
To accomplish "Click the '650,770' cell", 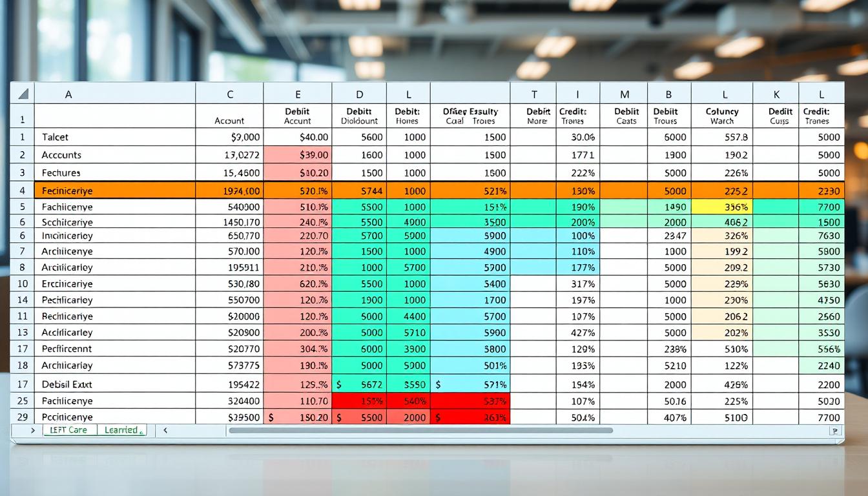I will 230,236.
